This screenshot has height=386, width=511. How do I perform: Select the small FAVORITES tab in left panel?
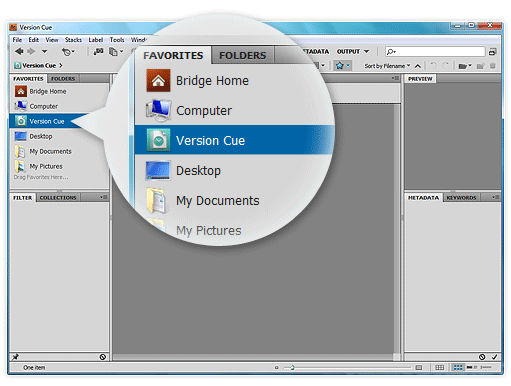point(28,79)
